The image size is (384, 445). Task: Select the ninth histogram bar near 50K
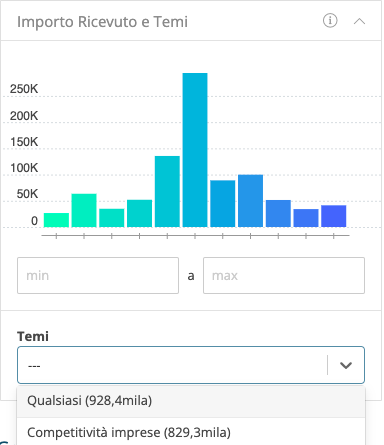click(278, 214)
